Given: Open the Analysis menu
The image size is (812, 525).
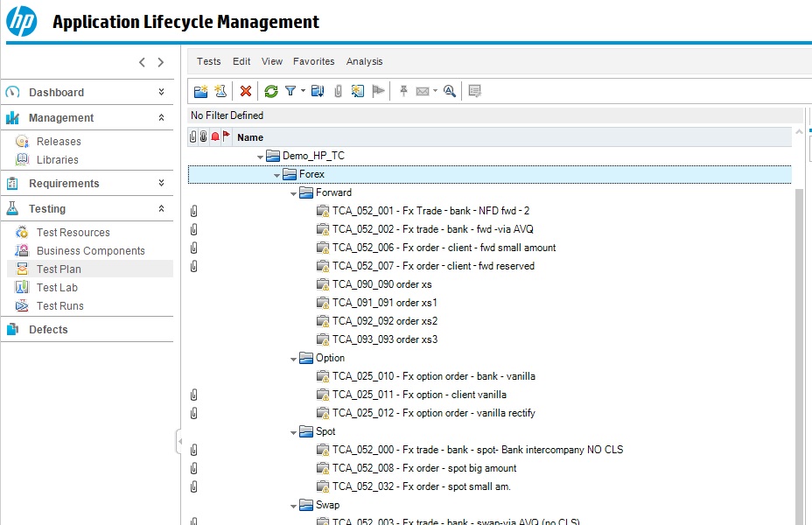Looking at the screenshot, I should click(365, 61).
